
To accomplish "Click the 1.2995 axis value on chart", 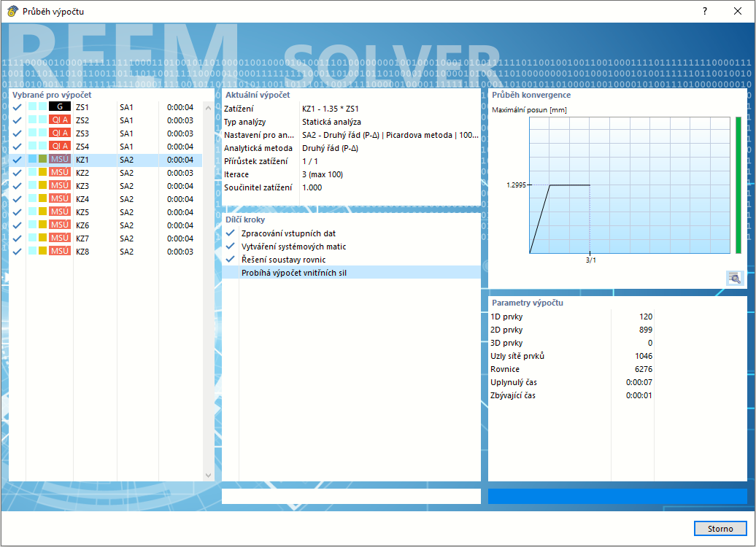I will 516,185.
